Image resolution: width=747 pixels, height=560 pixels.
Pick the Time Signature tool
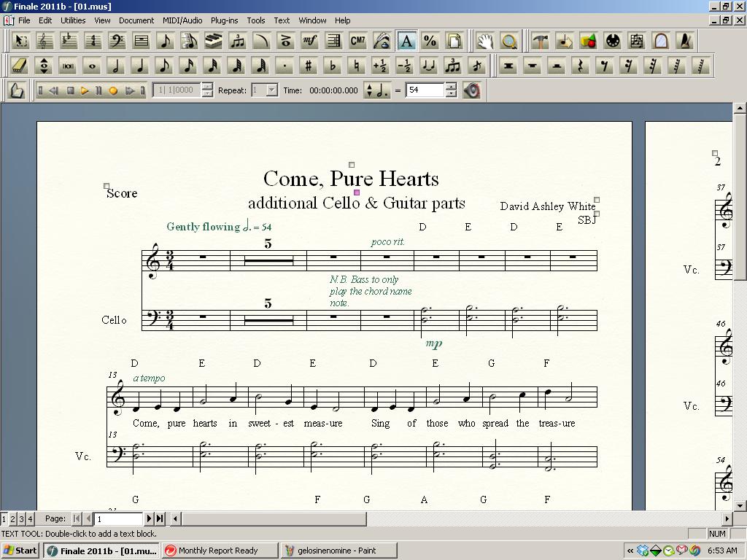[93, 41]
